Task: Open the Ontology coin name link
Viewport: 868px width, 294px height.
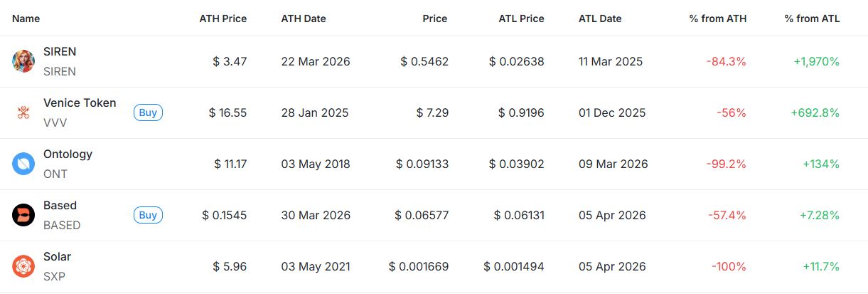Action: tap(68, 154)
